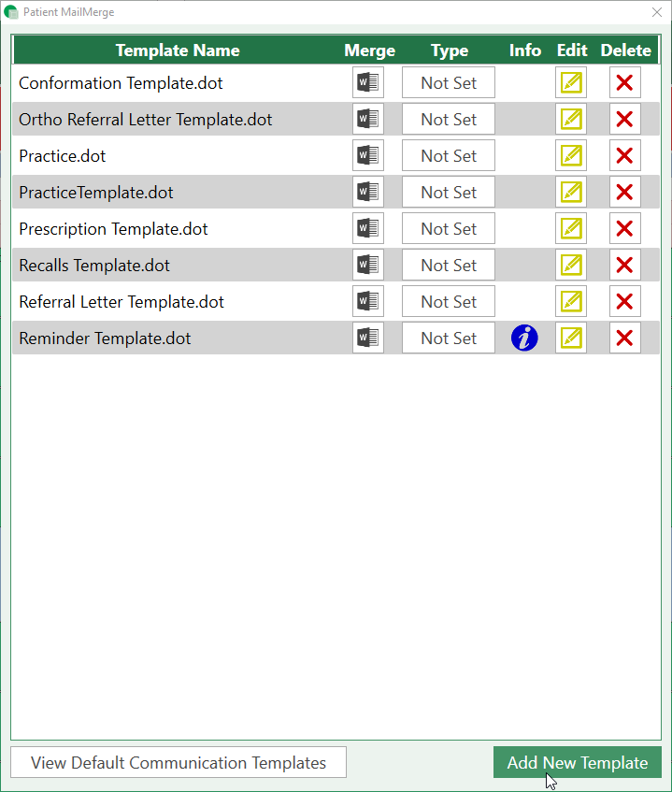The image size is (672, 792).
Task: Select the Prescription Template.dot row name
Action: [113, 229]
